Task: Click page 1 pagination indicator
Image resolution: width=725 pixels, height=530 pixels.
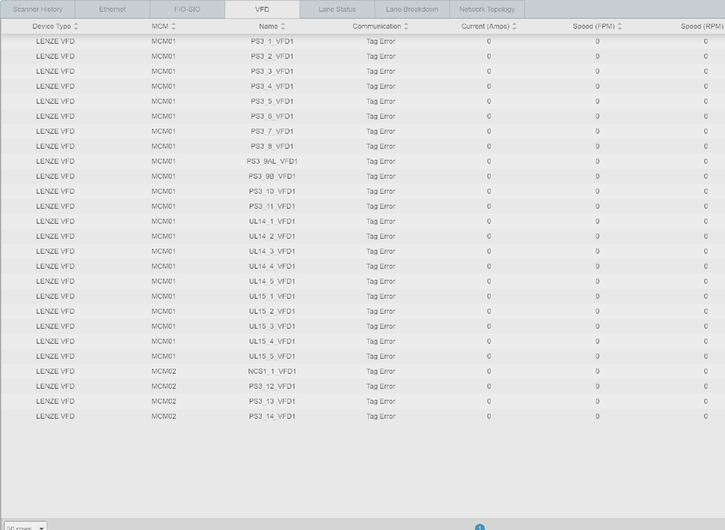Action: [x=479, y=527]
